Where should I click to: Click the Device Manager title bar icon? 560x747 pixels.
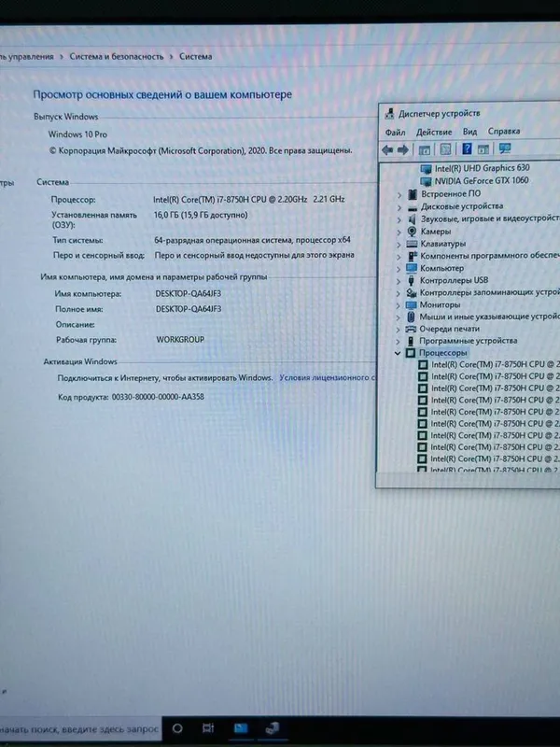(x=389, y=113)
